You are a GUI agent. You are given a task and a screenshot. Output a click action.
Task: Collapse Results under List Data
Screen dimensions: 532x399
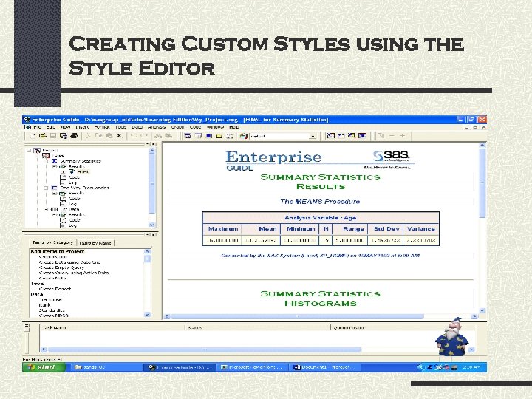pos(54,215)
